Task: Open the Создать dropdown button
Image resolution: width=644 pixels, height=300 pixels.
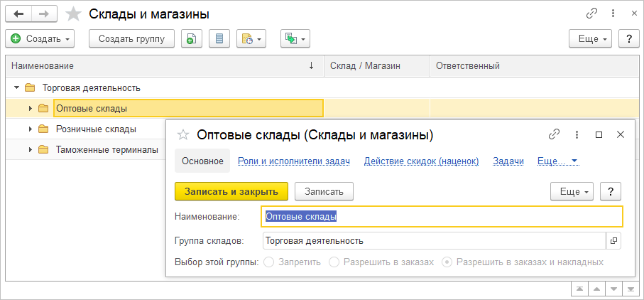Action: pos(40,39)
